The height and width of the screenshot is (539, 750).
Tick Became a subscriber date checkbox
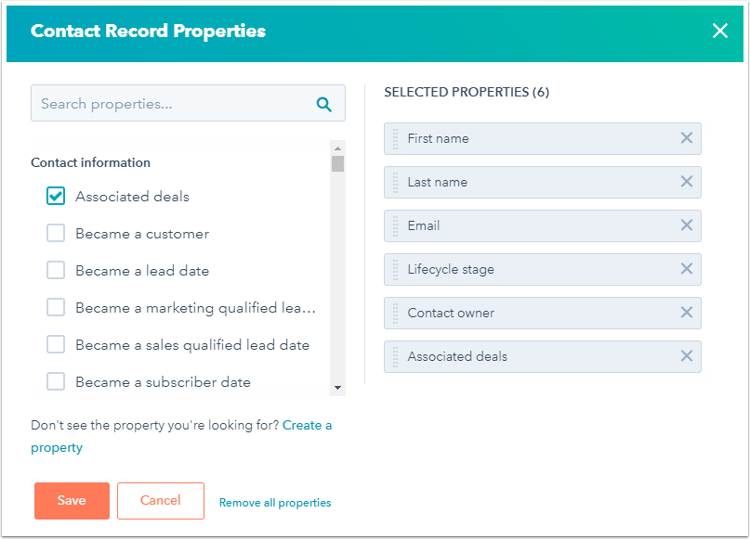tap(55, 381)
